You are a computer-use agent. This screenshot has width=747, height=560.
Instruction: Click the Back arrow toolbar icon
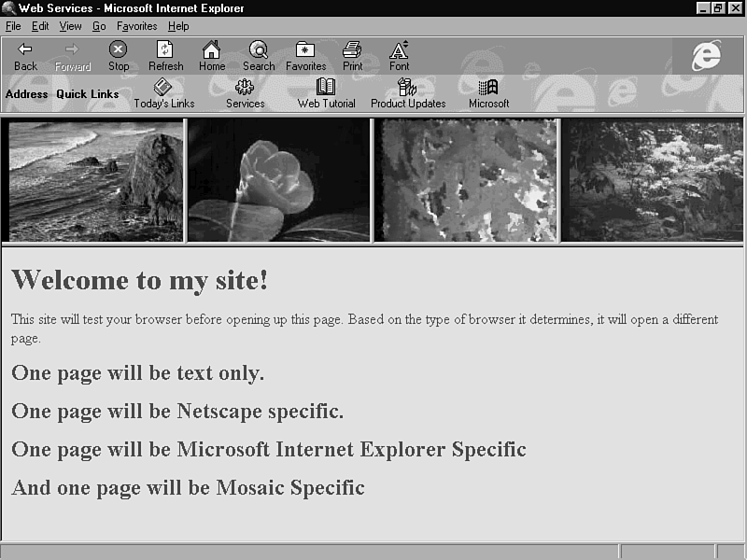click(25, 50)
